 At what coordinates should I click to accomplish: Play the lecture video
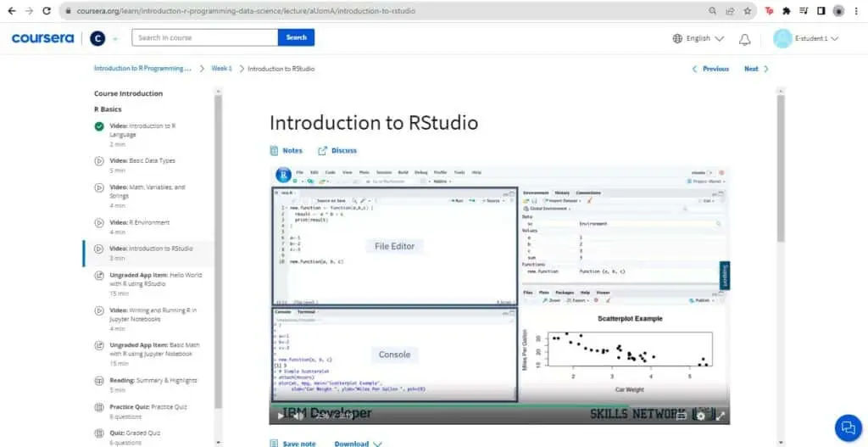280,416
